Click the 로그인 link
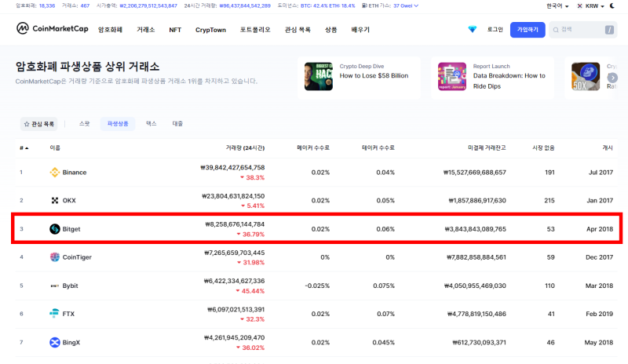 point(495,30)
